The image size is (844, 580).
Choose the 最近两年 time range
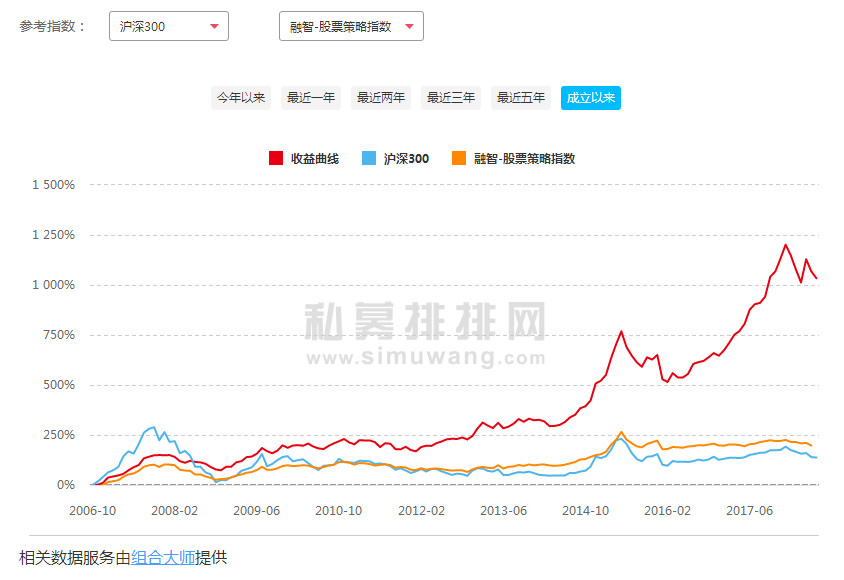coord(380,97)
